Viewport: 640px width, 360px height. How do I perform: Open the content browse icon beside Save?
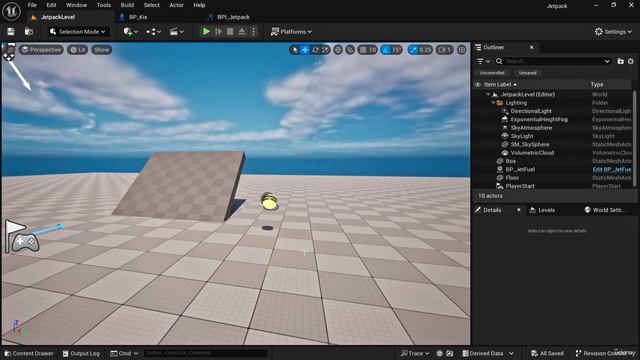tap(29, 31)
